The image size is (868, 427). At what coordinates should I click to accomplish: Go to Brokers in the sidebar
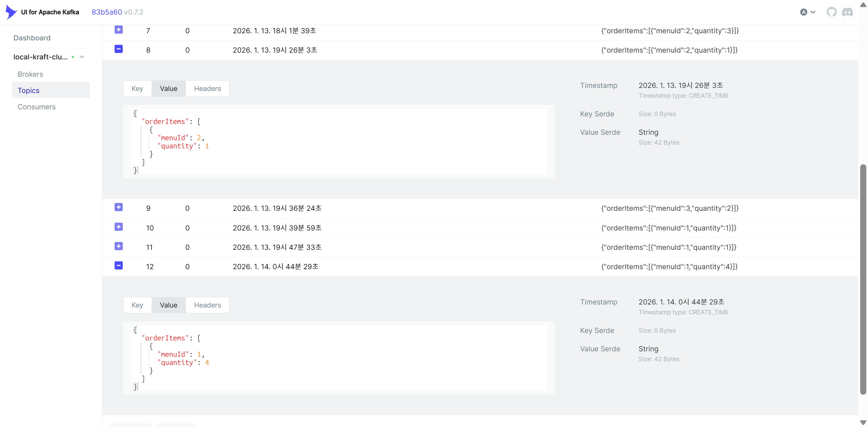[31, 74]
